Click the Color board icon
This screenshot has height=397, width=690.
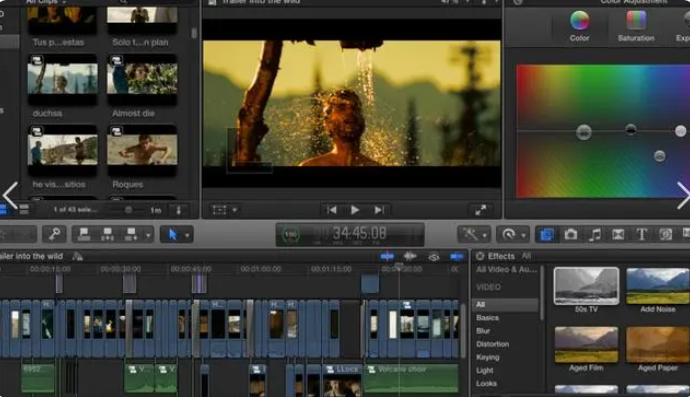tap(579, 26)
